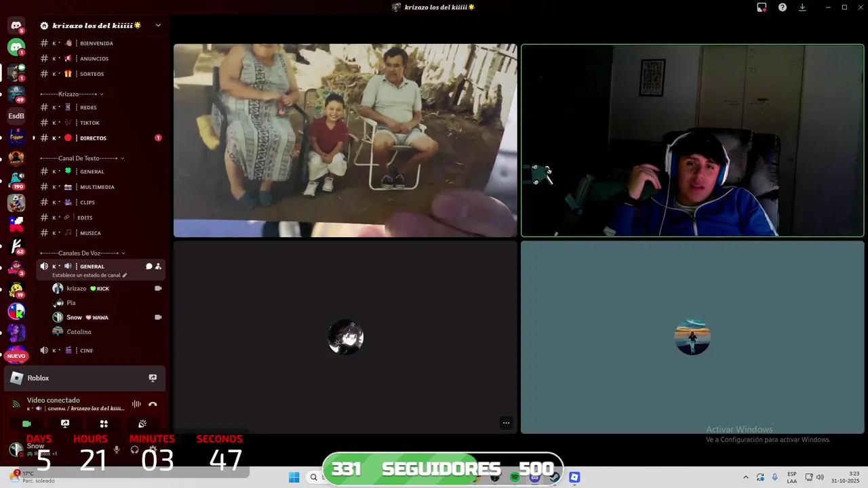The image size is (868, 488).
Task: Open Discord direct messages home icon
Action: (16, 26)
